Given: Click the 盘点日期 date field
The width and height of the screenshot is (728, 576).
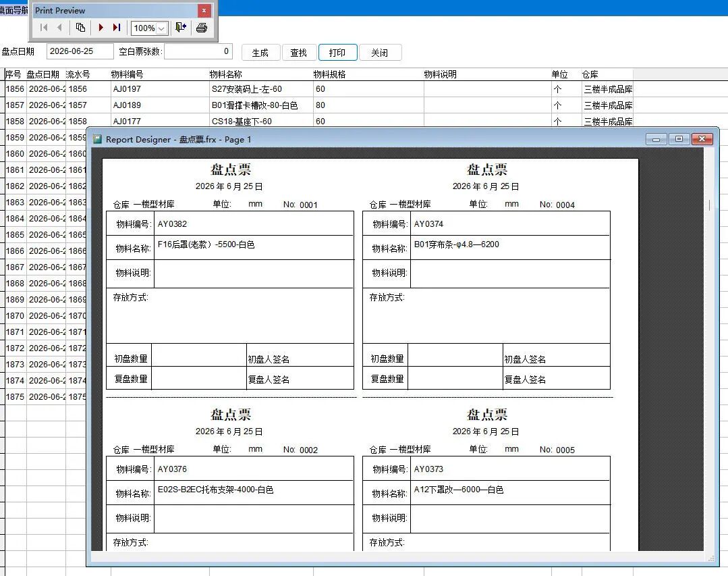Looking at the screenshot, I should pyautogui.click(x=80, y=51).
